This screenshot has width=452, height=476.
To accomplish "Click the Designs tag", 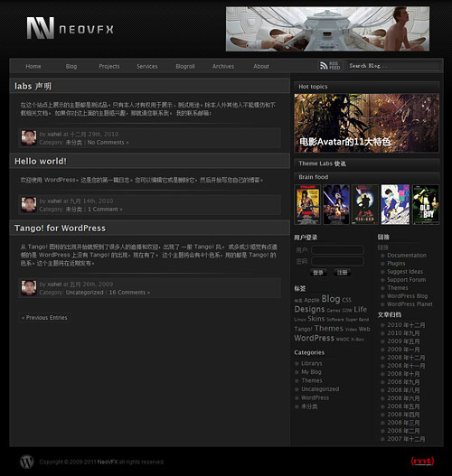I will pyautogui.click(x=309, y=309).
